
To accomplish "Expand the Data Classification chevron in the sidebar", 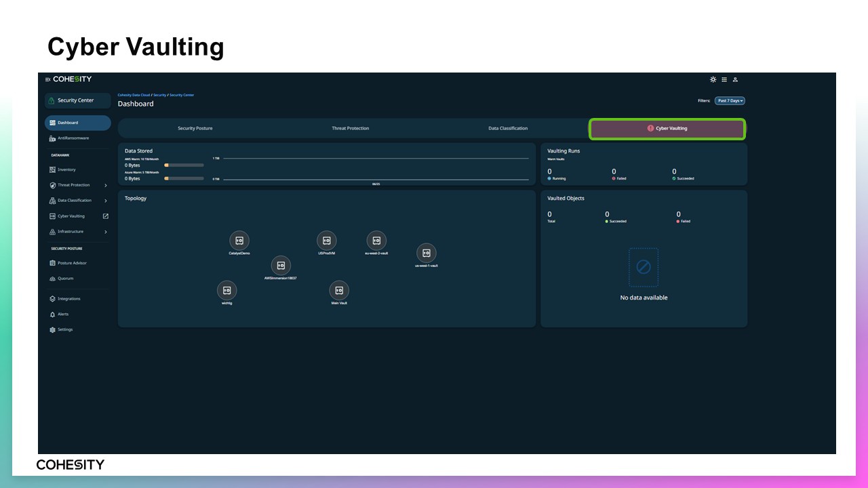I will (106, 201).
